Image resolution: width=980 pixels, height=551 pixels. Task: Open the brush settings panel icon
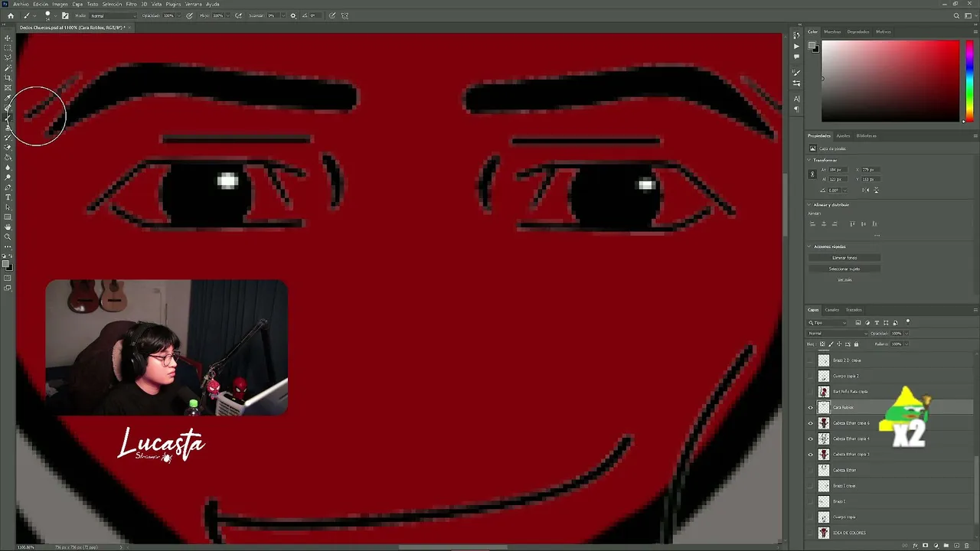coord(65,15)
